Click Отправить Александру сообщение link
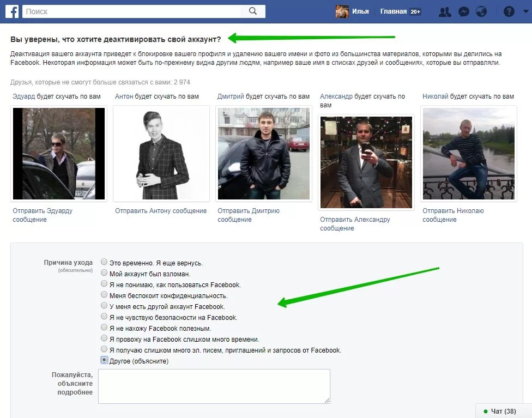Image resolution: width=532 pixels, height=418 pixels. (355, 224)
